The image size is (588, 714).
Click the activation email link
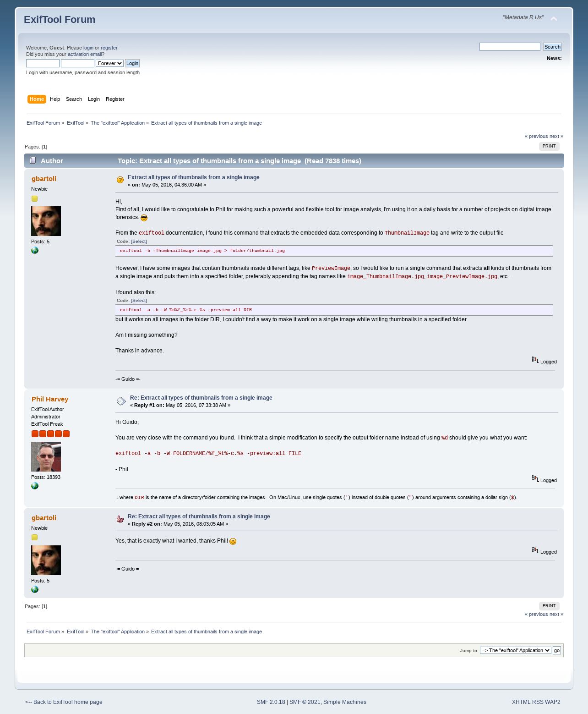point(84,54)
